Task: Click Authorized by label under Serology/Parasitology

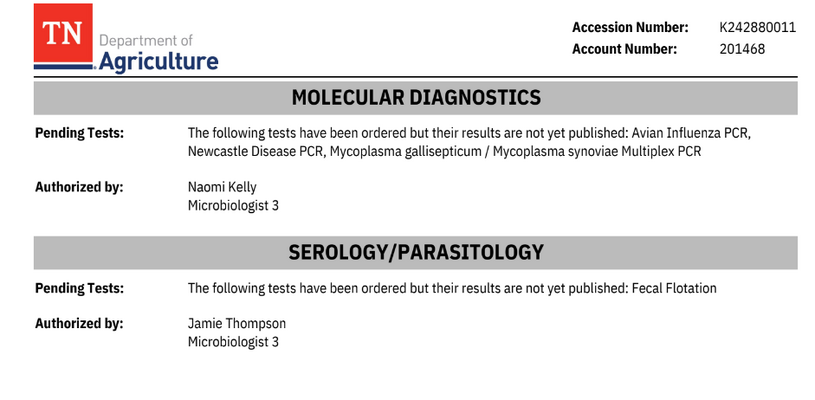Action: click(x=79, y=323)
